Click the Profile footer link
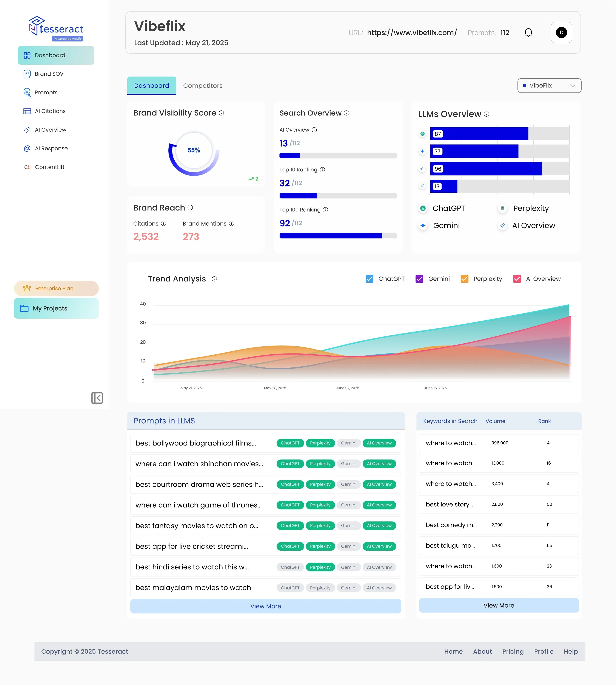Image resolution: width=616 pixels, height=685 pixels. click(x=544, y=651)
